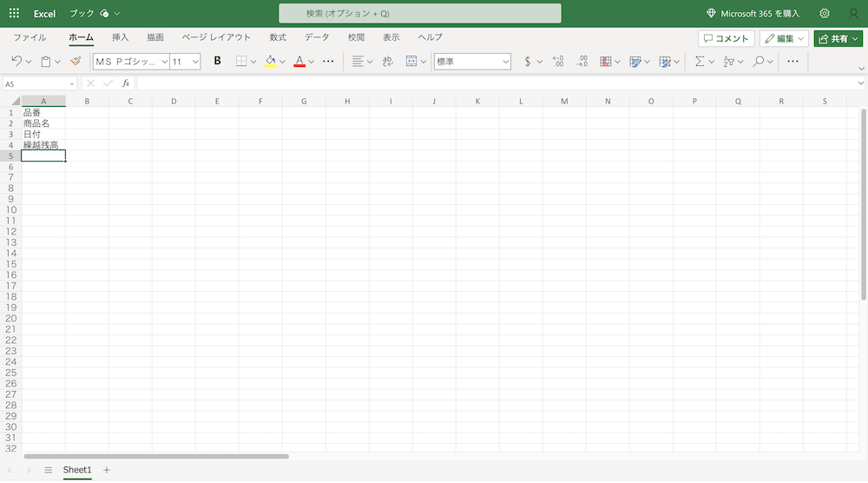Open the font size dropdown
Screen dimensions: 868x483
[x=195, y=62]
